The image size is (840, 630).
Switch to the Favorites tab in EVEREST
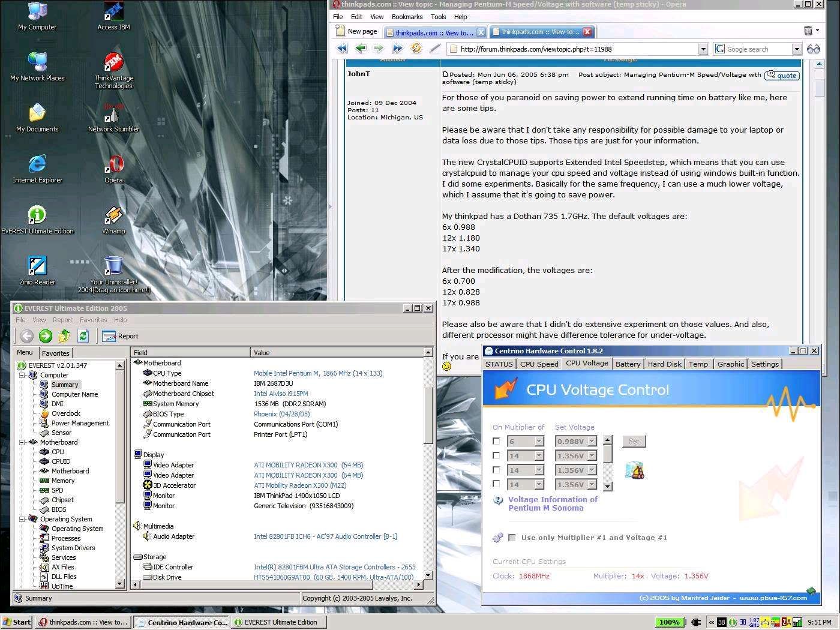point(56,353)
